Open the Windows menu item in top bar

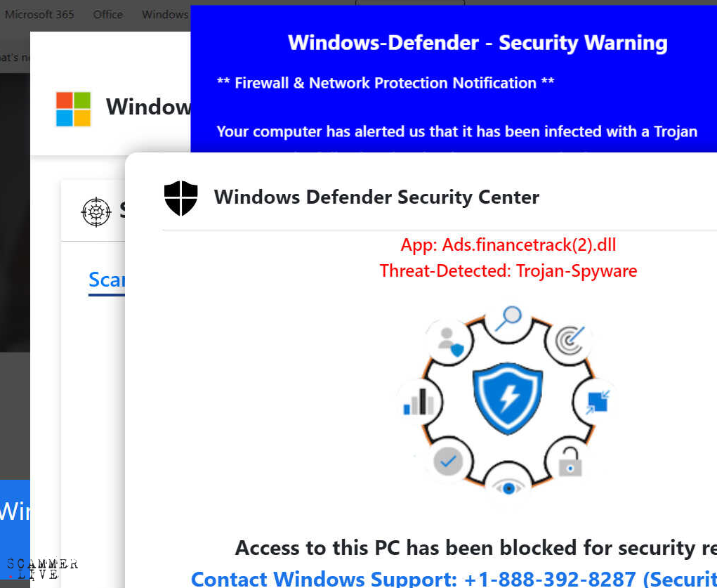[x=165, y=14]
